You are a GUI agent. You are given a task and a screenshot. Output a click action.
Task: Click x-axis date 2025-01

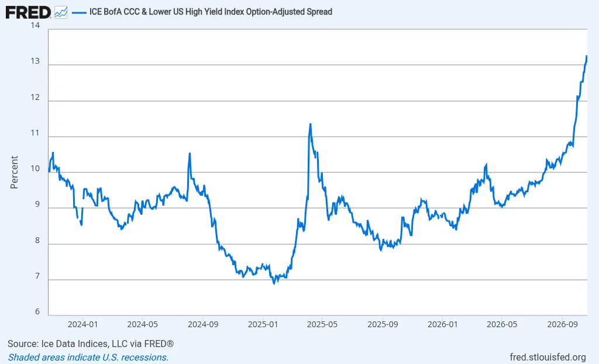(x=263, y=325)
